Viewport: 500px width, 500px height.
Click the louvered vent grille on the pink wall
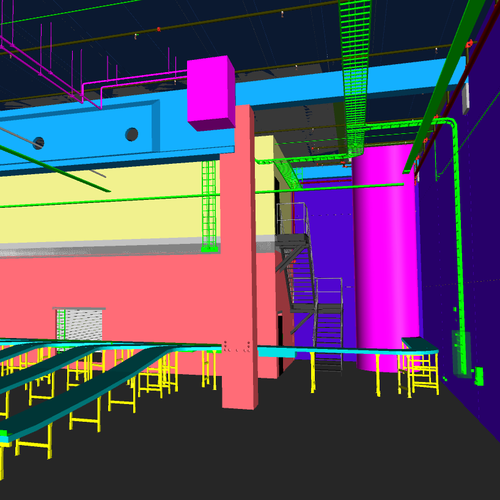click(79, 328)
